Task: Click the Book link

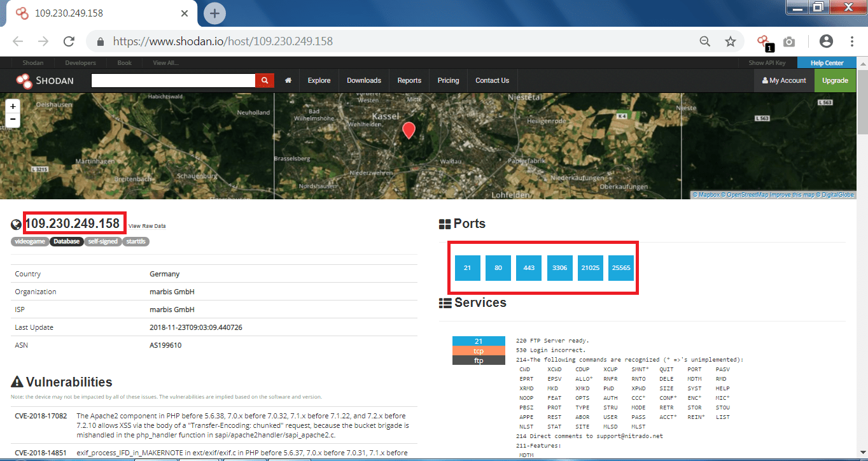Action: point(125,63)
